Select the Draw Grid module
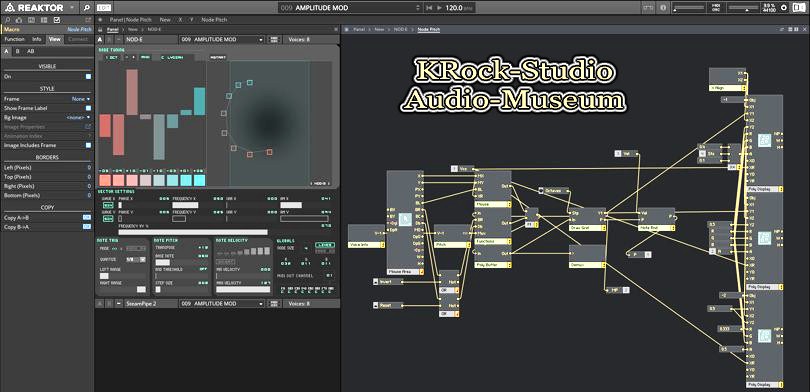This screenshot has height=392, width=810. pos(587,219)
